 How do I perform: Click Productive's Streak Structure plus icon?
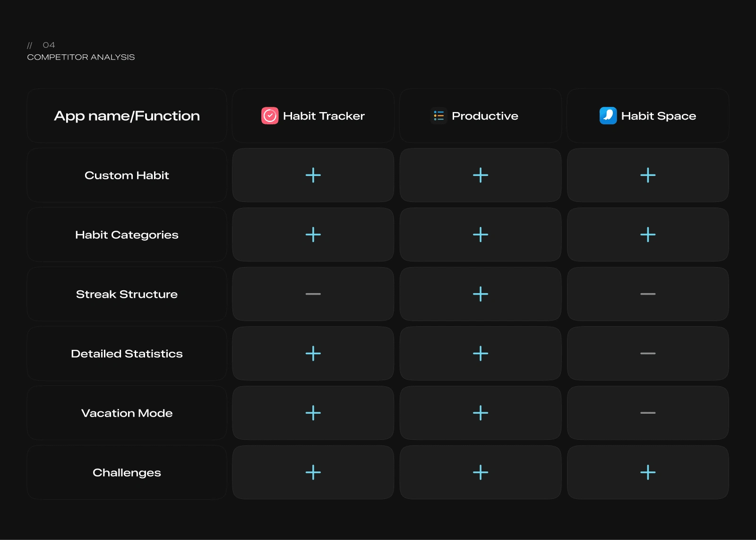[481, 294]
